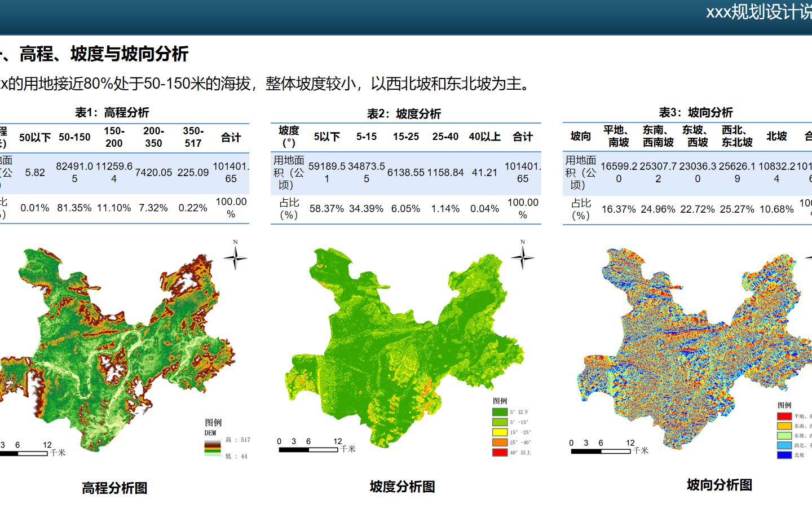Click the 25-40 column header
Viewport: 812px width, 508px height.
(445, 137)
